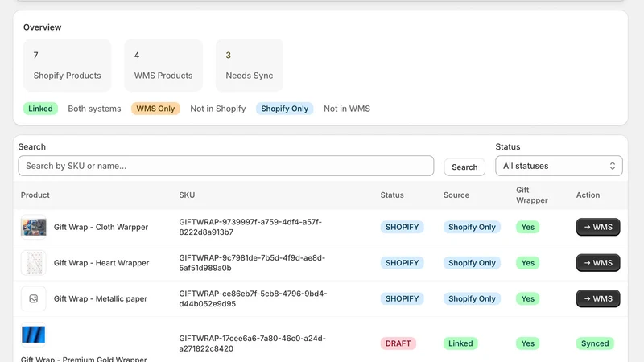Click the Yes gift wrapper badge for Metallic paper
644x362 pixels.
[528, 298]
